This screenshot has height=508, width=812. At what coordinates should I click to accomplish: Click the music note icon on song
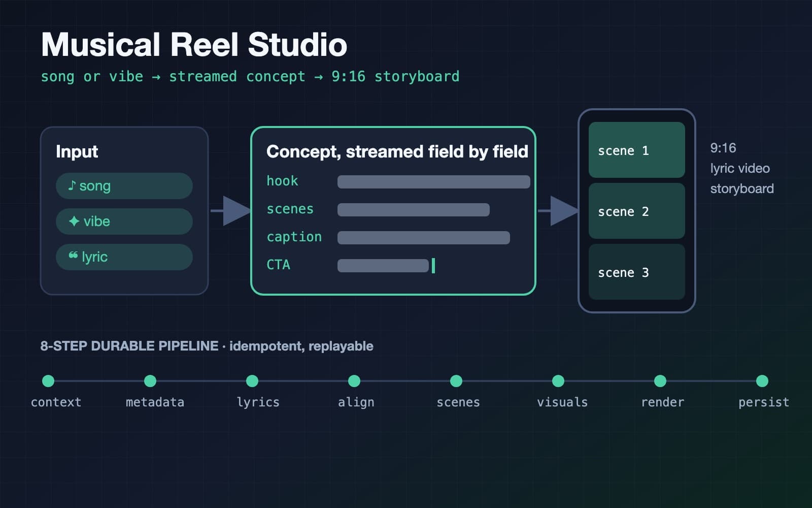tap(72, 185)
